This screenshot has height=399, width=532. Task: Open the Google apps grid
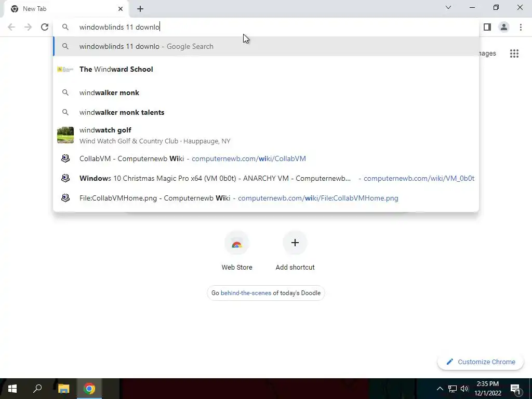pos(514,54)
